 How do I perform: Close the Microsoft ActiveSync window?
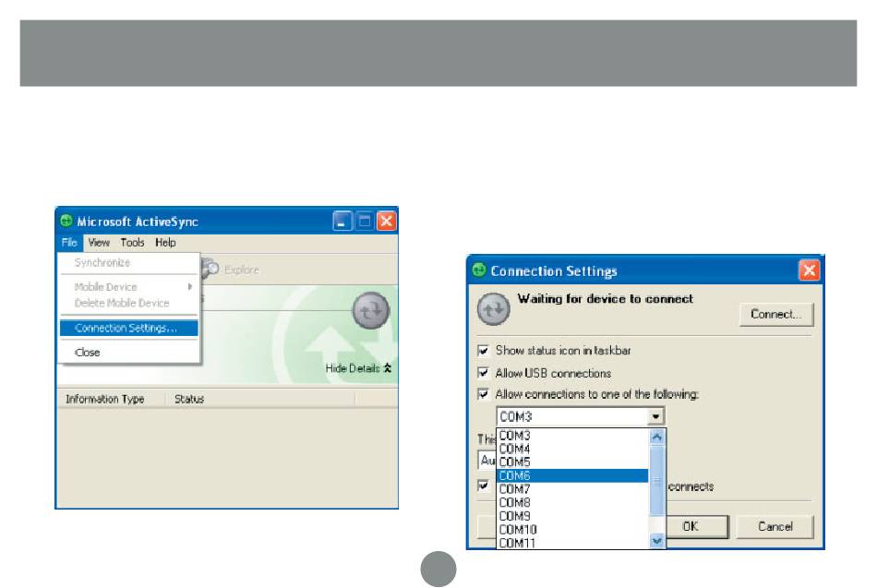coord(386,221)
